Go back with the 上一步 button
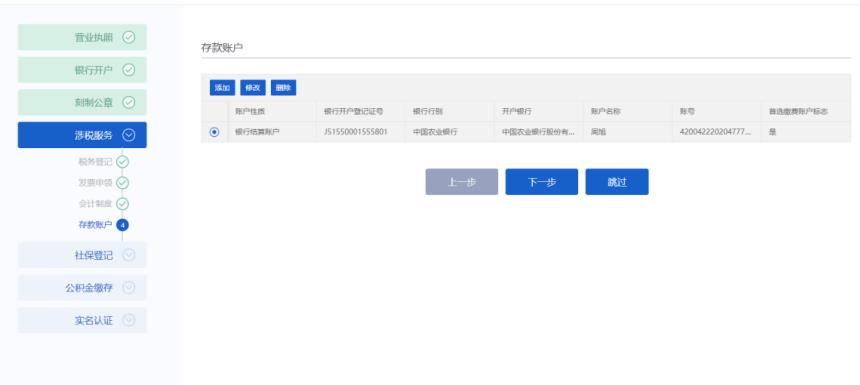Screen dimensions: 860x385 pyautogui.click(x=462, y=182)
